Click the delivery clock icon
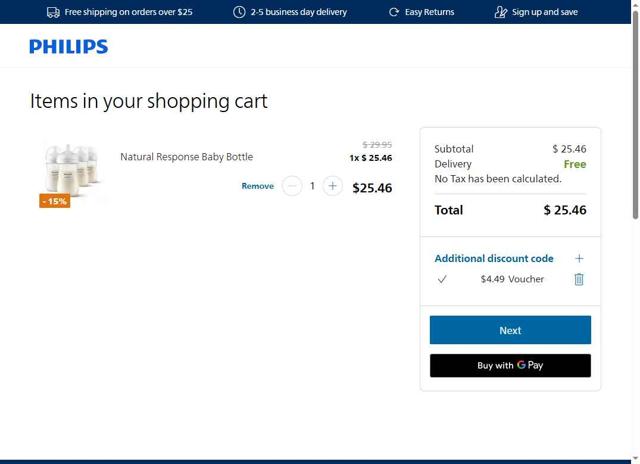Screen dimensions: 640x464 point(239,12)
